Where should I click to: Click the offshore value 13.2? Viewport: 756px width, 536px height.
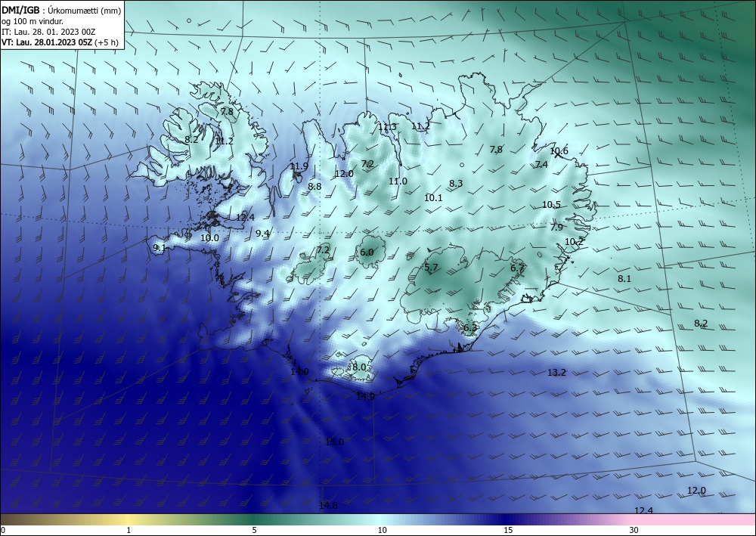556,372
